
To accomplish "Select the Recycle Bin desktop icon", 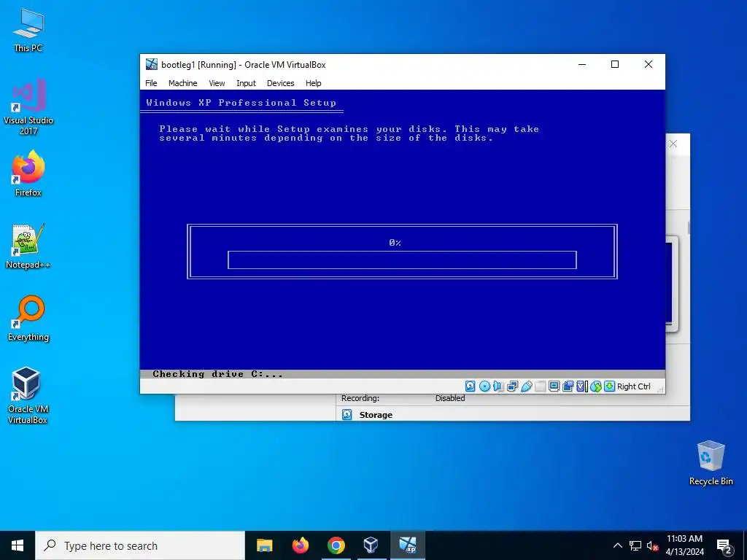I will coord(711,463).
